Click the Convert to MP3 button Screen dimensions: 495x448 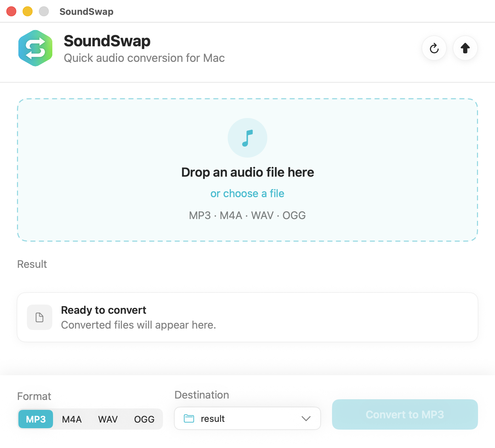tap(405, 414)
